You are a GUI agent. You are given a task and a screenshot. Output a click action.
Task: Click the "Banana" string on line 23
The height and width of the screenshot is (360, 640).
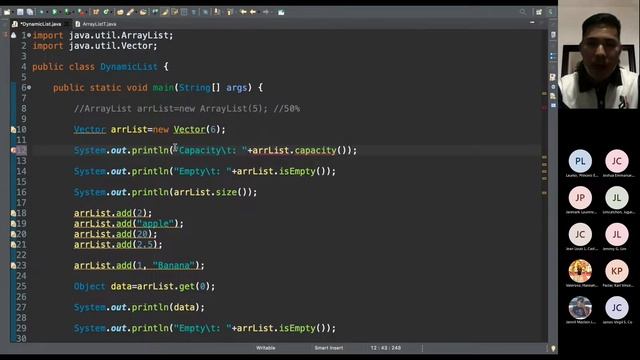[x=173, y=265]
